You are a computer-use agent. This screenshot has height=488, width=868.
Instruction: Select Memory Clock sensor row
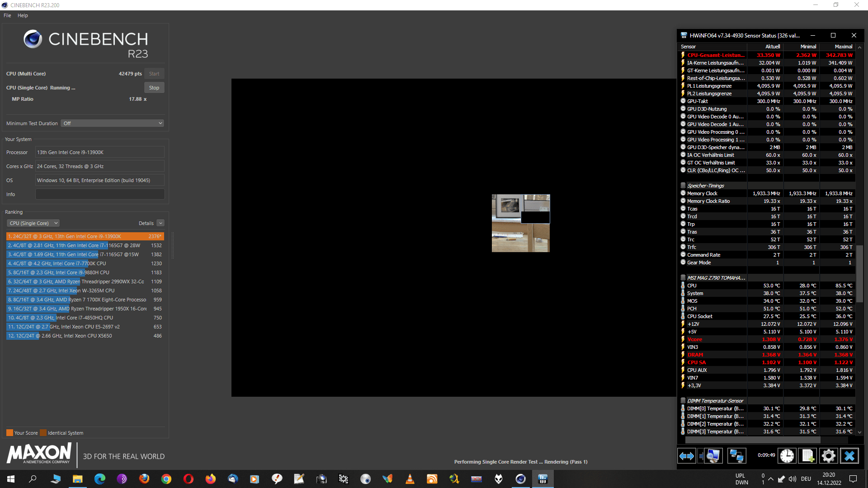tap(767, 193)
